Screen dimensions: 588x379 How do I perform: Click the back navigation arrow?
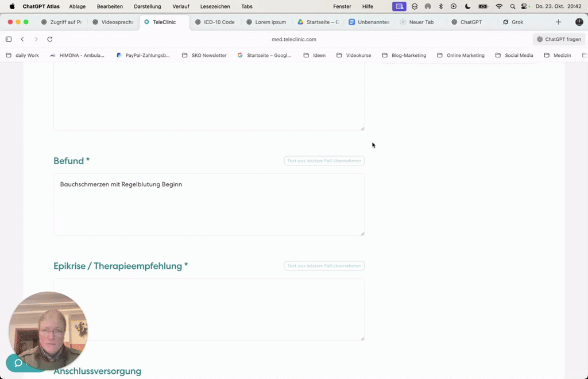[22, 39]
